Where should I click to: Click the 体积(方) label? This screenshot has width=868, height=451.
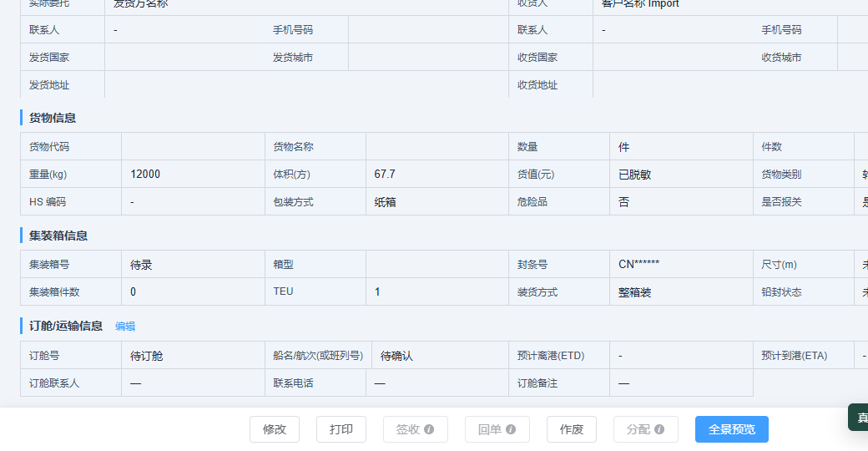click(x=292, y=175)
